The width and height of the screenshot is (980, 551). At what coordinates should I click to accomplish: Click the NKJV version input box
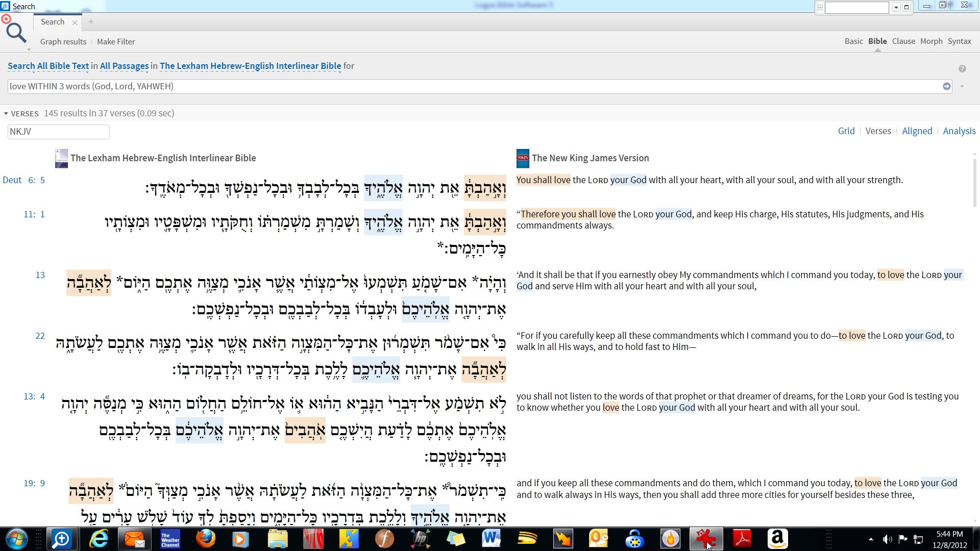click(x=59, y=132)
